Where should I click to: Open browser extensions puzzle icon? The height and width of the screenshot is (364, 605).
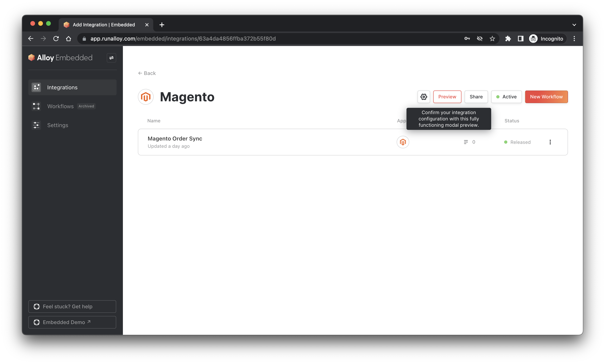508,39
